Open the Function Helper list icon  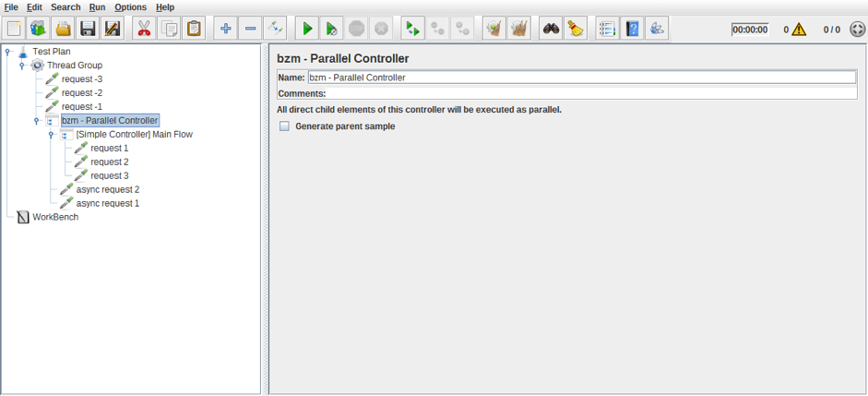607,29
